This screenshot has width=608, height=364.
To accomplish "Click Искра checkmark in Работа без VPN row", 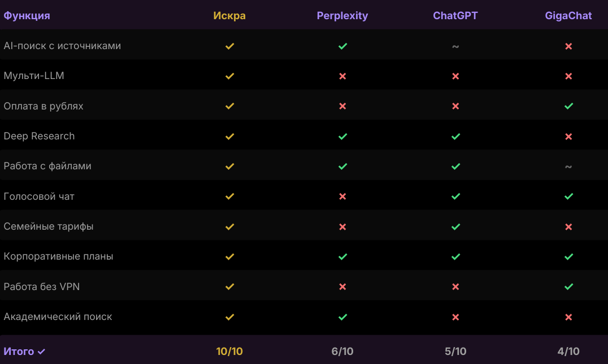I will [x=229, y=287].
